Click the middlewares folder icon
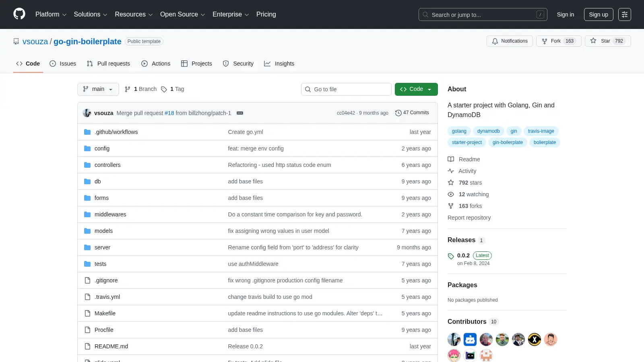This screenshot has height=362, width=644. click(87, 214)
